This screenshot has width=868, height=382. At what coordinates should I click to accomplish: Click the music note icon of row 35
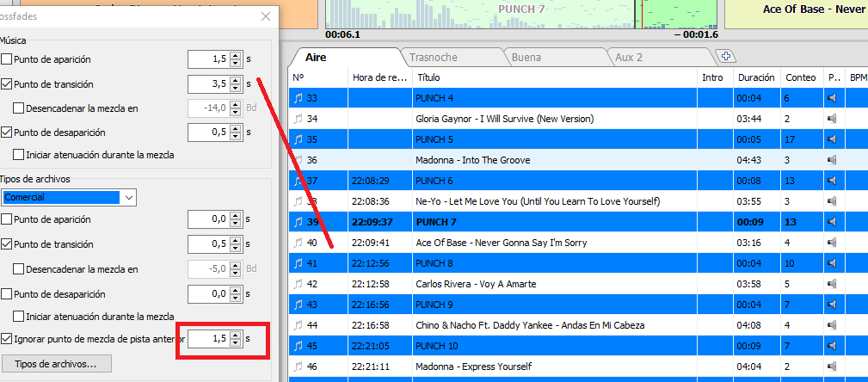point(299,139)
